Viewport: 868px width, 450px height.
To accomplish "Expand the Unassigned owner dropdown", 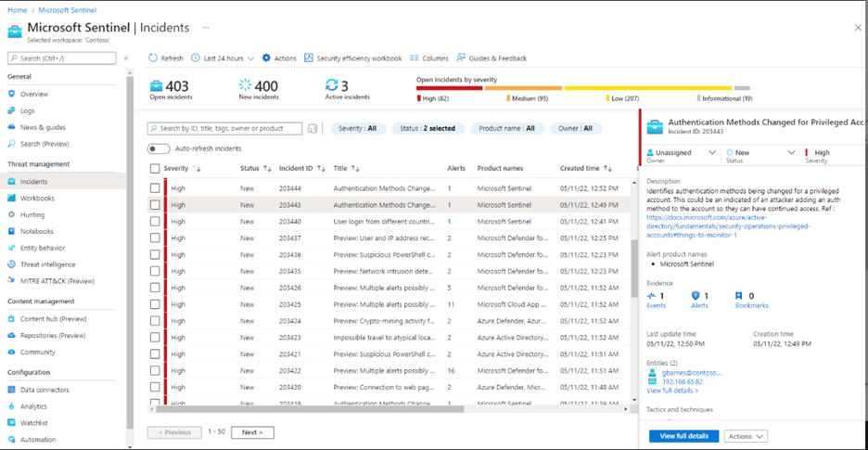I will click(x=712, y=152).
